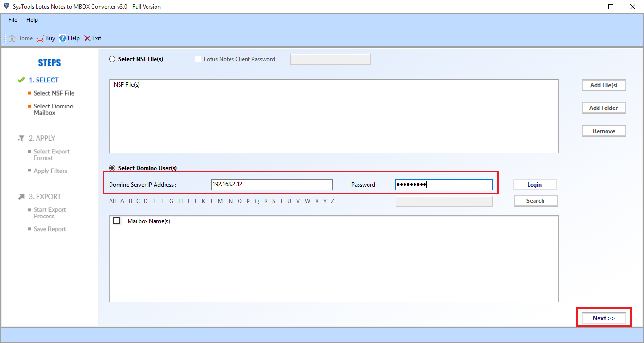The image size is (644, 343).
Task: Choose the Select Domino User(s) radio button
Action: pyautogui.click(x=112, y=168)
